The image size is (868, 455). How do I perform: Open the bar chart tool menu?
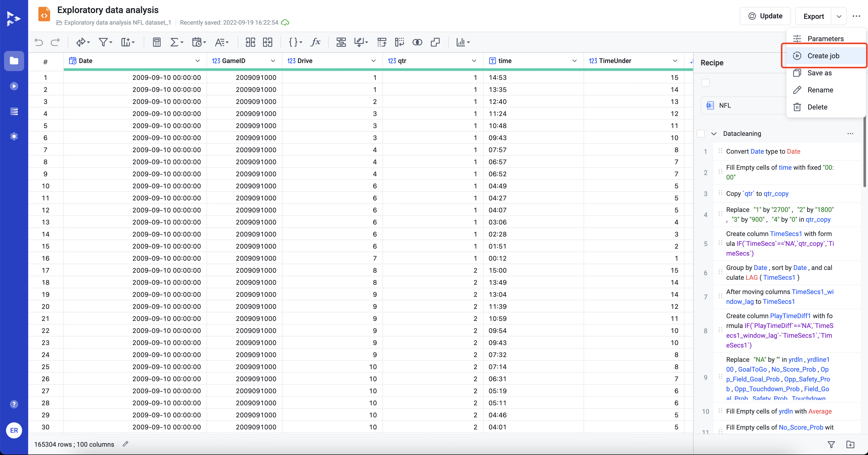[463, 42]
